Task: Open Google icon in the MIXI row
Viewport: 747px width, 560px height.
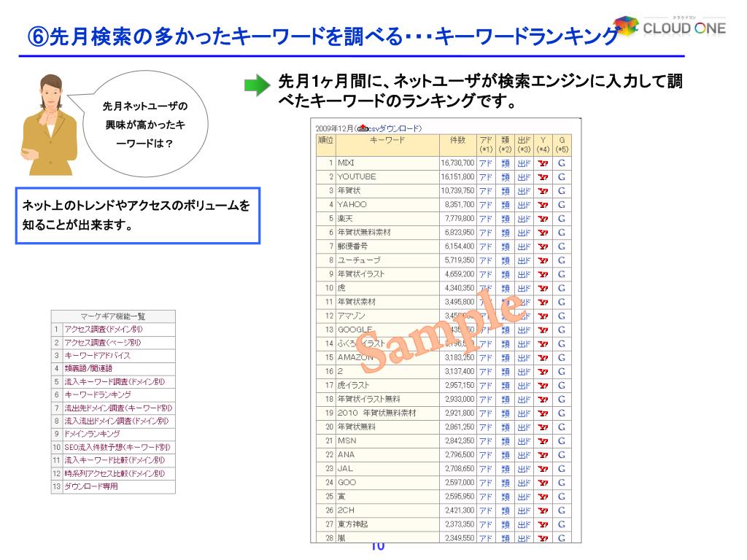Action: tap(562, 163)
